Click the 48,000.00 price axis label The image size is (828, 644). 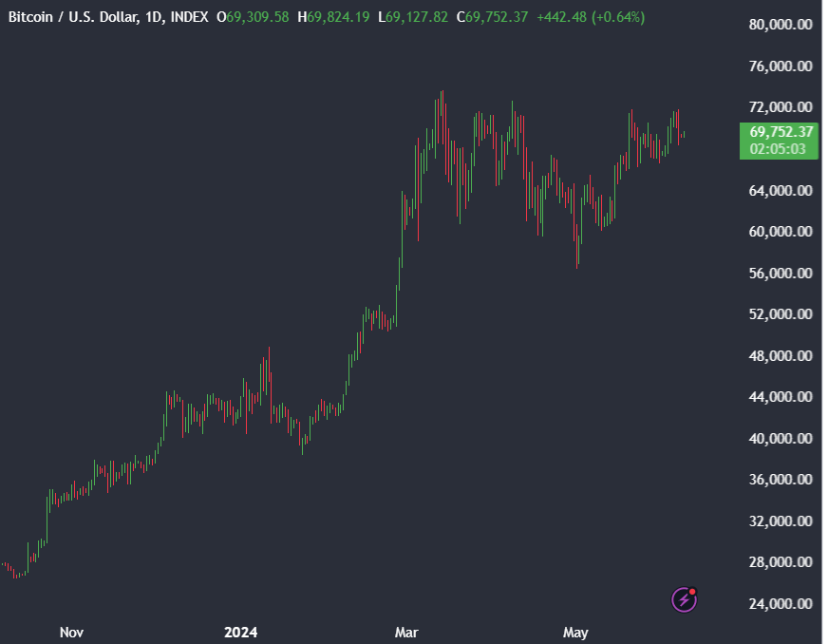pyautogui.click(x=781, y=356)
